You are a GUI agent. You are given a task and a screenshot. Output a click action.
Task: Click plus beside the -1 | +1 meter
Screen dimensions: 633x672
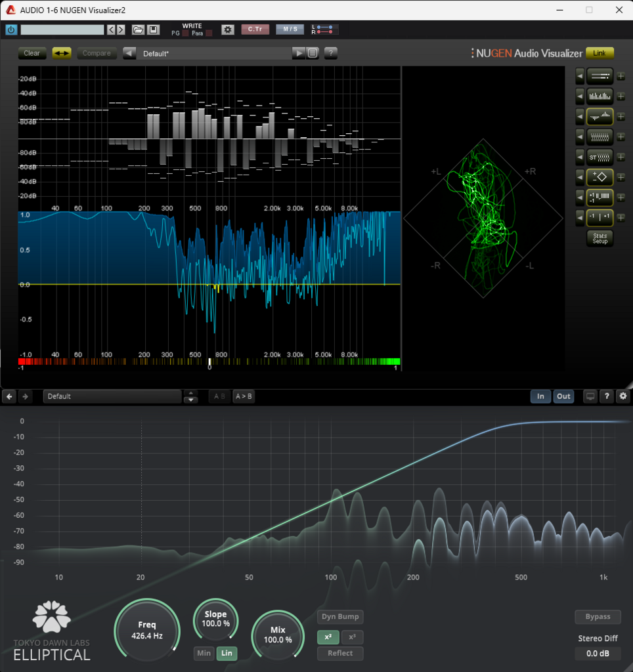click(x=621, y=217)
